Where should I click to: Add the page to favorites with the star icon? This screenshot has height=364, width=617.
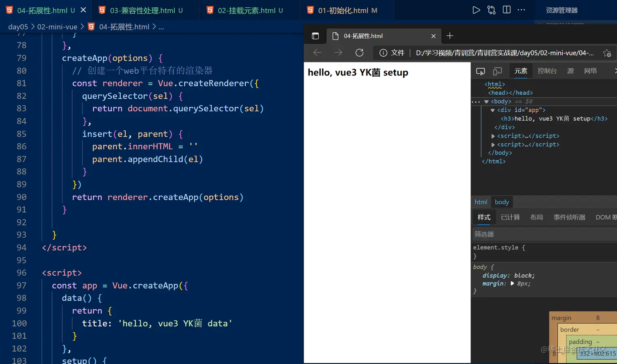607,53
